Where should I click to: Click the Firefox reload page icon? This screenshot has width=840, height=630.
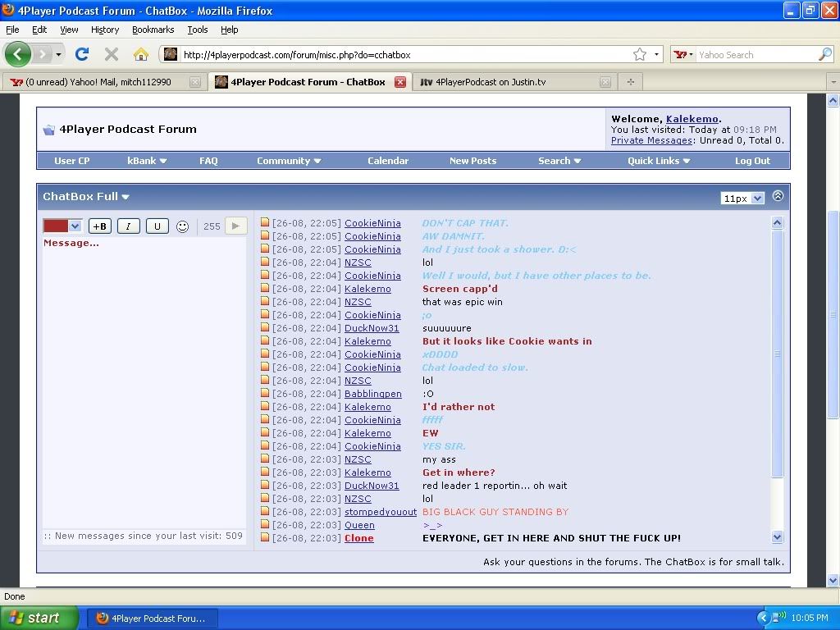[81, 54]
